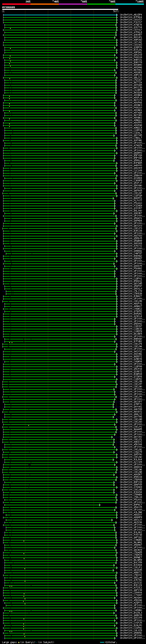The width and height of the screenshot is (146, 644).
Task: Select the UniRef100_C3KHP5 label
Action: pos(131,180)
